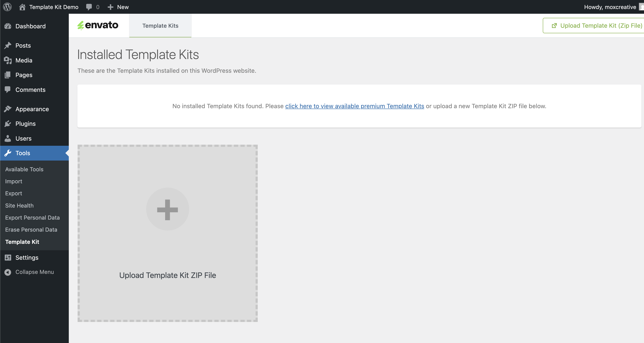The height and width of the screenshot is (343, 644).
Task: Open the Posts menu
Action: pos(34,46)
